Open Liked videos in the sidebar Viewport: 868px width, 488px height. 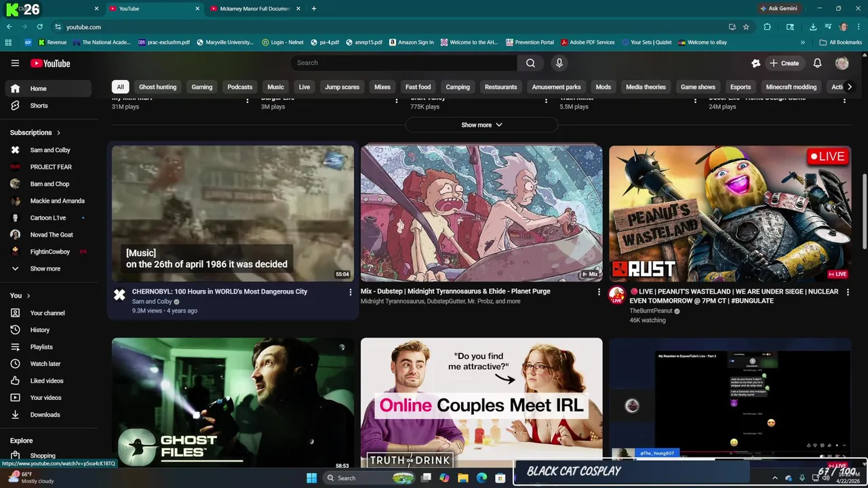coord(48,381)
